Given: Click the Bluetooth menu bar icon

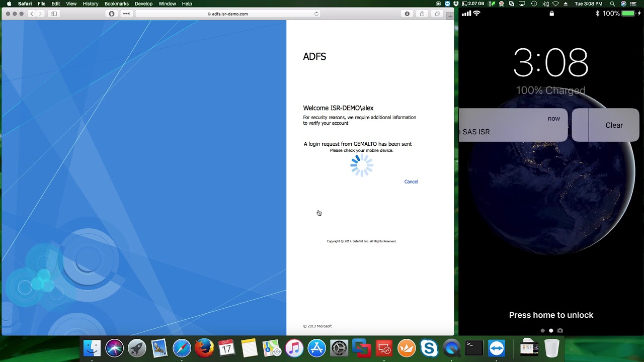Looking at the screenshot, I should [x=545, y=4].
